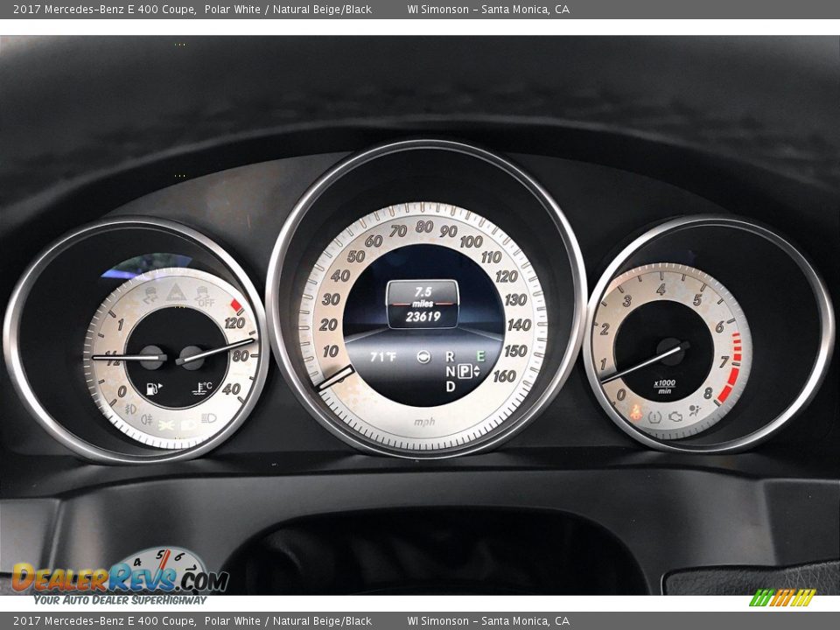Click the 71°F outside temperature reading
840x630 pixels.
tap(383, 357)
